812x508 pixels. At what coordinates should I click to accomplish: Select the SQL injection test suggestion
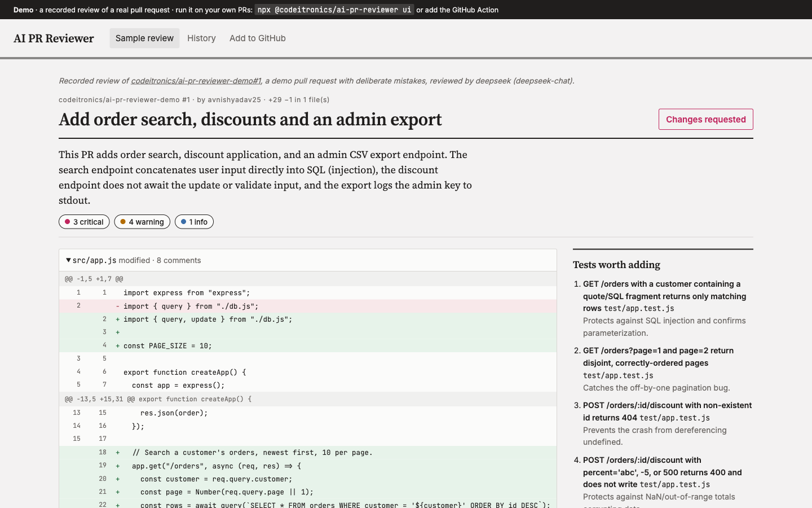point(664,308)
